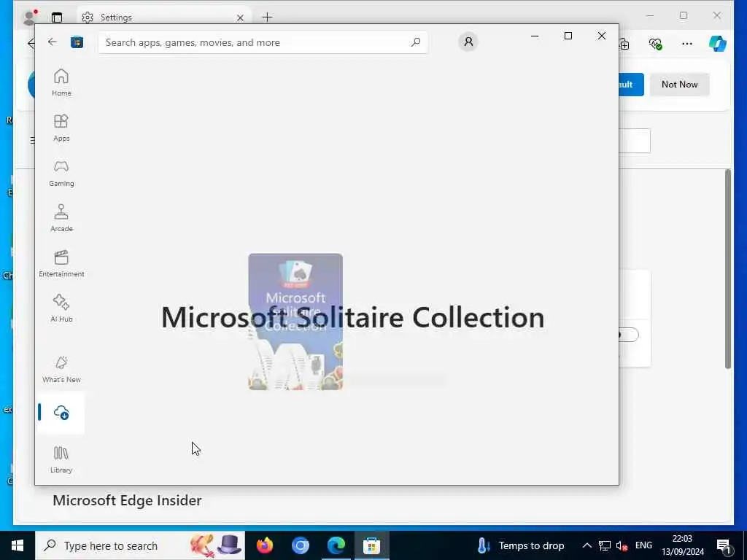Open Edge Collections icon
This screenshot has height=560, width=747.
[x=624, y=44]
